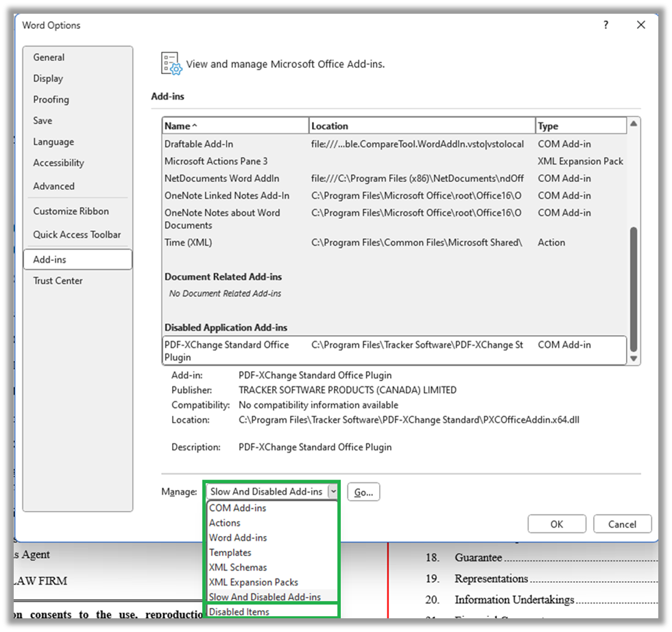
Task: Click the Go... button
Action: pyautogui.click(x=363, y=492)
